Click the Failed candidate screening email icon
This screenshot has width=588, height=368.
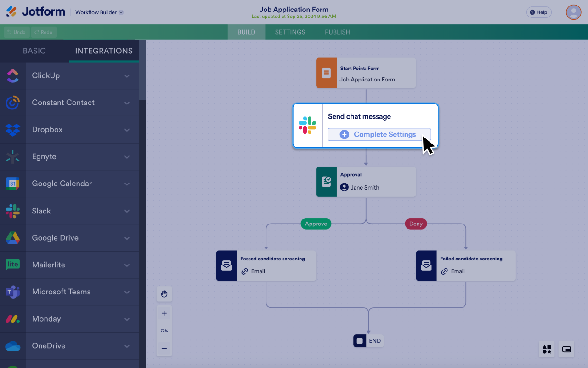click(426, 265)
